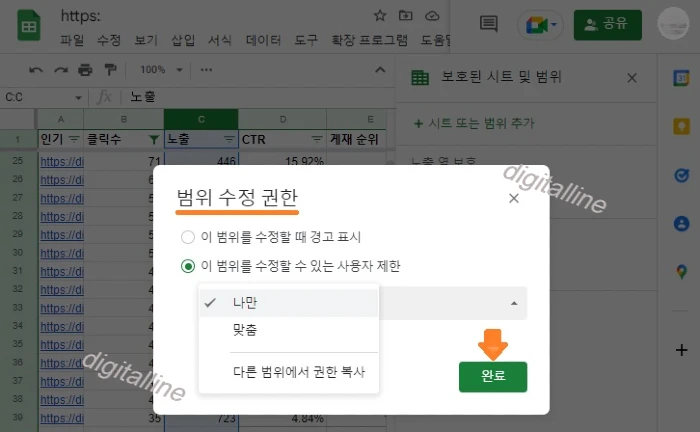
Task: Open the https link in row 30
Action: pos(62,253)
